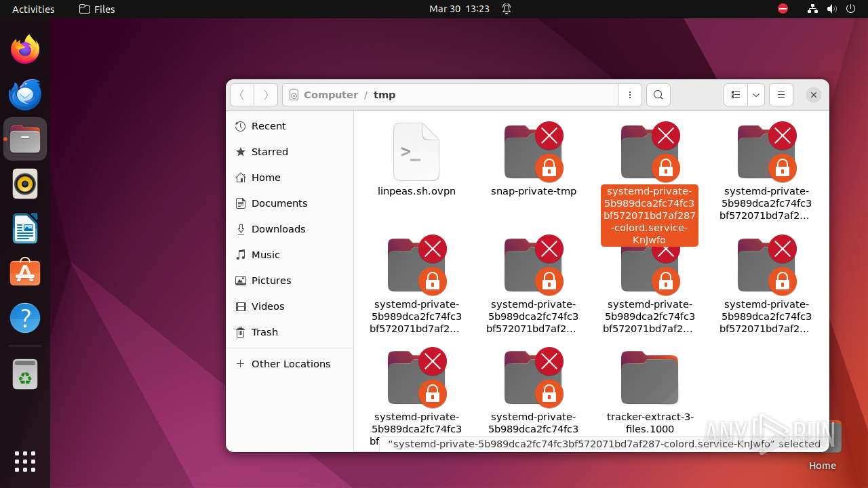Go back with the left arrow button
This screenshot has height=488, width=868.
pyautogui.click(x=242, y=95)
